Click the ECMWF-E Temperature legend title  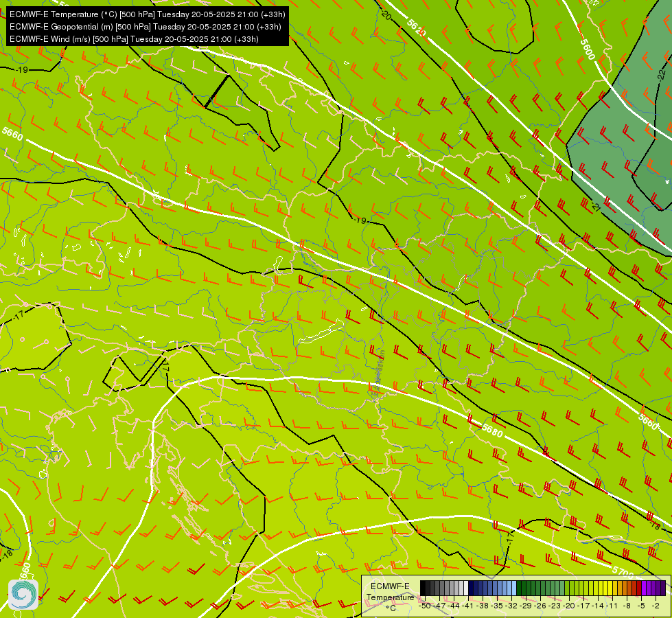pyautogui.click(x=390, y=591)
